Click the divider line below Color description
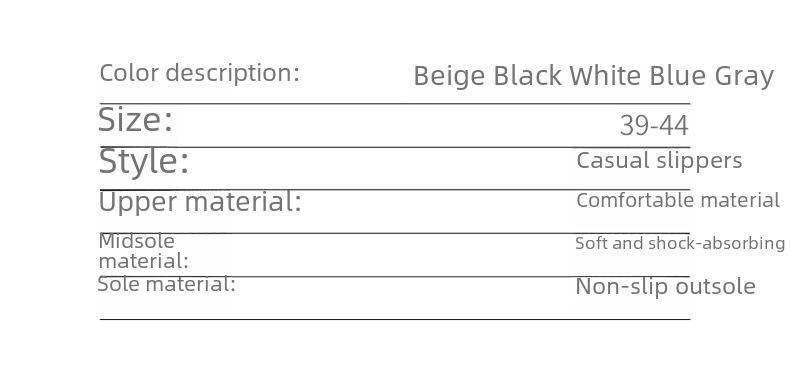 point(394,104)
